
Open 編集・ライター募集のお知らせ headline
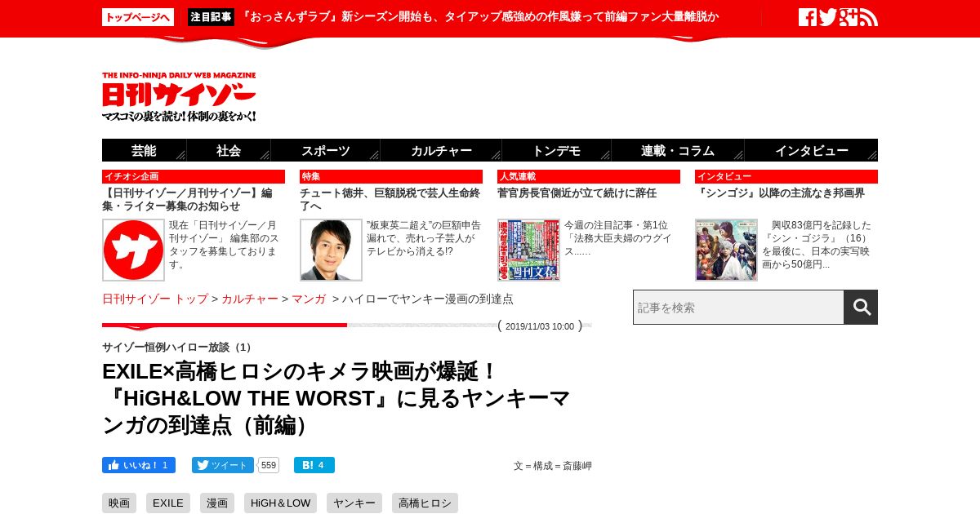[188, 200]
